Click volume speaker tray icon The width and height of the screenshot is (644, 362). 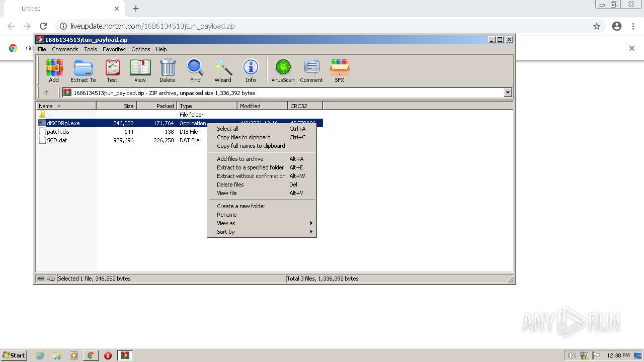572,355
